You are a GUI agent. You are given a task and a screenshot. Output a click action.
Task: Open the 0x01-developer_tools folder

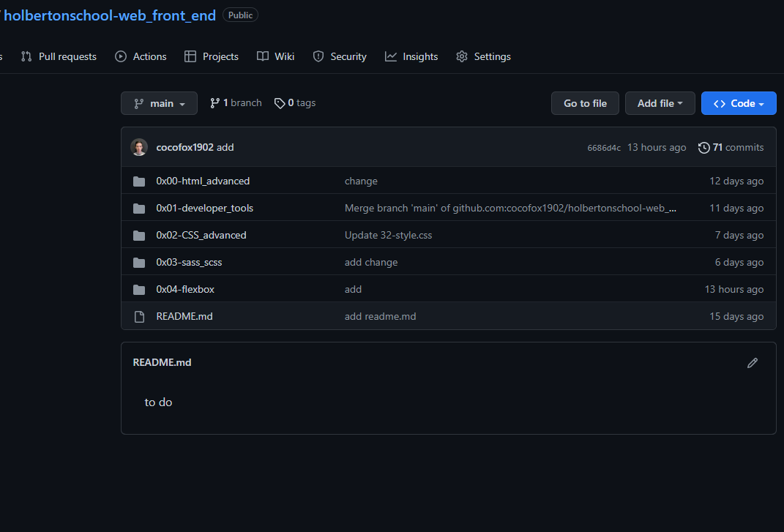204,208
